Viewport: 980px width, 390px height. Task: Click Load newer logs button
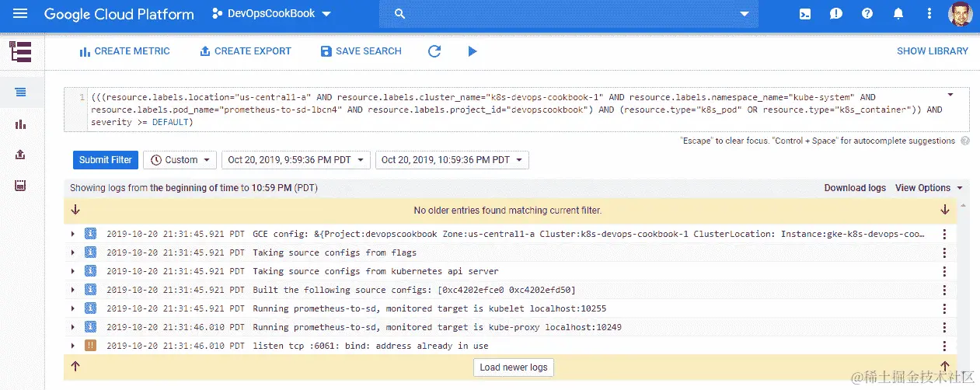[513, 367]
